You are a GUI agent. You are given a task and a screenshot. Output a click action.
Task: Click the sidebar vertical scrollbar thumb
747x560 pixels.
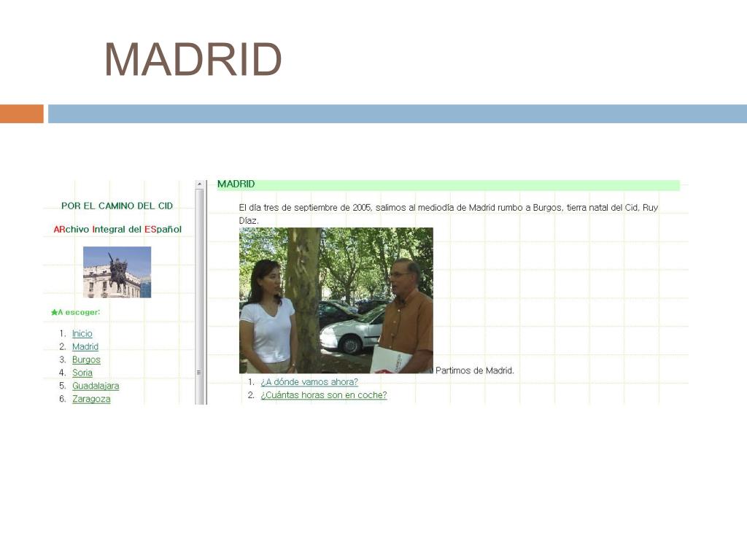(x=200, y=297)
